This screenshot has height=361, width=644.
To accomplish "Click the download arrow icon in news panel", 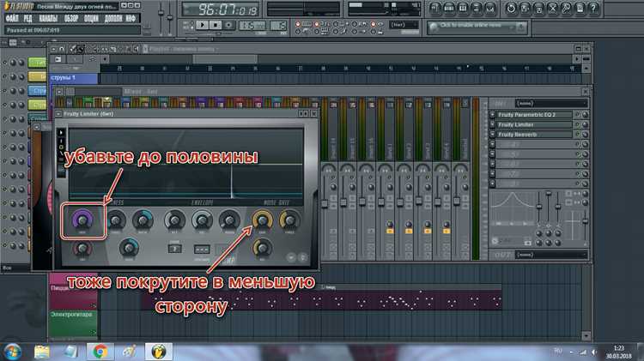I will coord(521,28).
